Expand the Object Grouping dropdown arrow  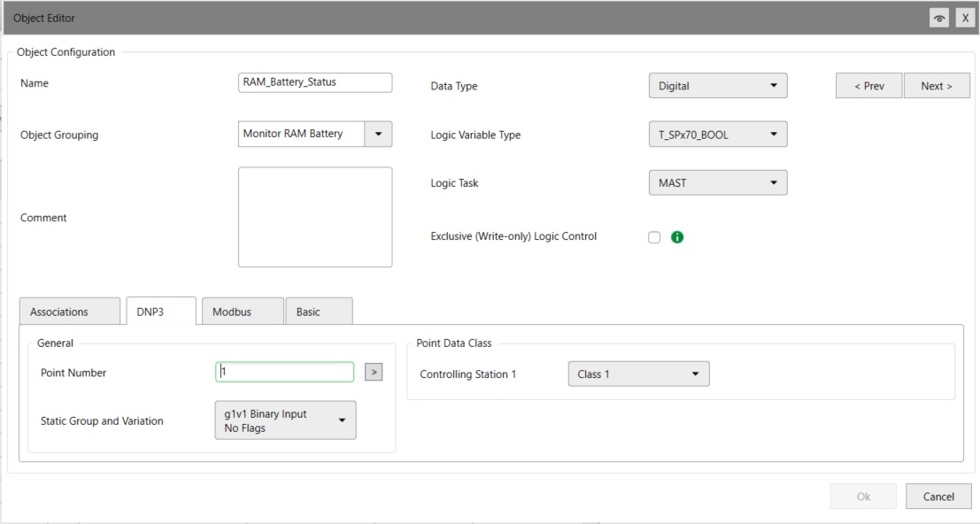click(x=378, y=134)
